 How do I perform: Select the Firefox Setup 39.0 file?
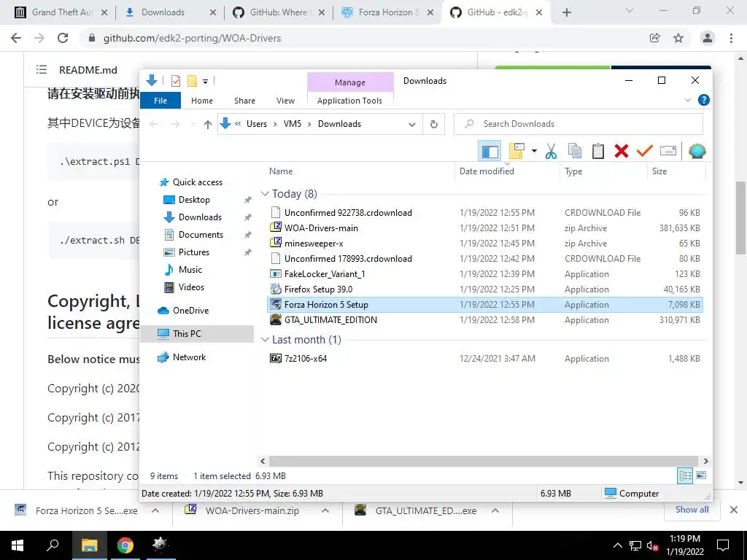(x=485, y=289)
